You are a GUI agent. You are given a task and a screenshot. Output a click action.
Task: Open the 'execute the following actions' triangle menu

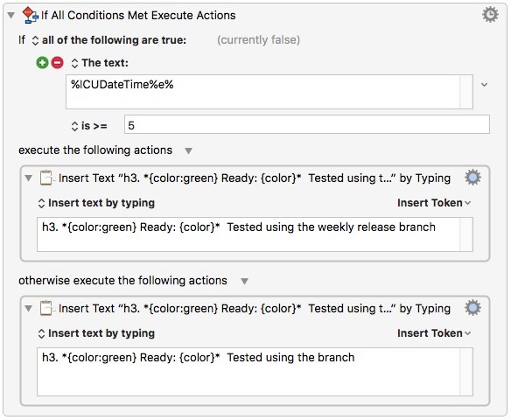tap(188, 150)
